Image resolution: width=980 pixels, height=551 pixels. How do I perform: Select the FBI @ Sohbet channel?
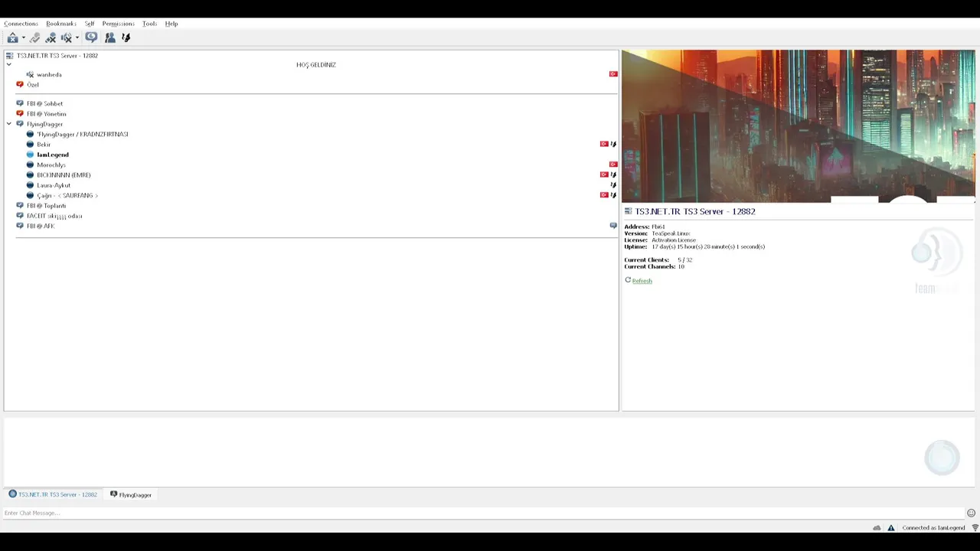tap(45, 104)
